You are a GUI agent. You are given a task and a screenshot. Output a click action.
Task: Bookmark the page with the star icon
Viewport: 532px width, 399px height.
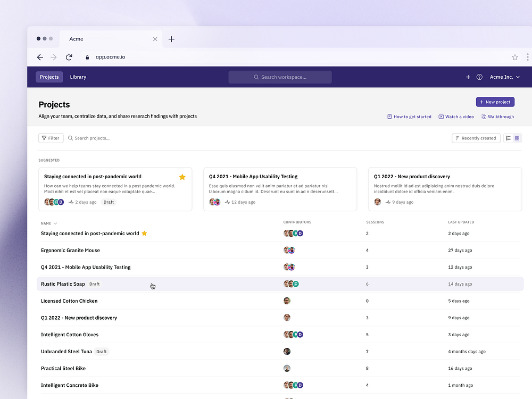[x=514, y=57]
